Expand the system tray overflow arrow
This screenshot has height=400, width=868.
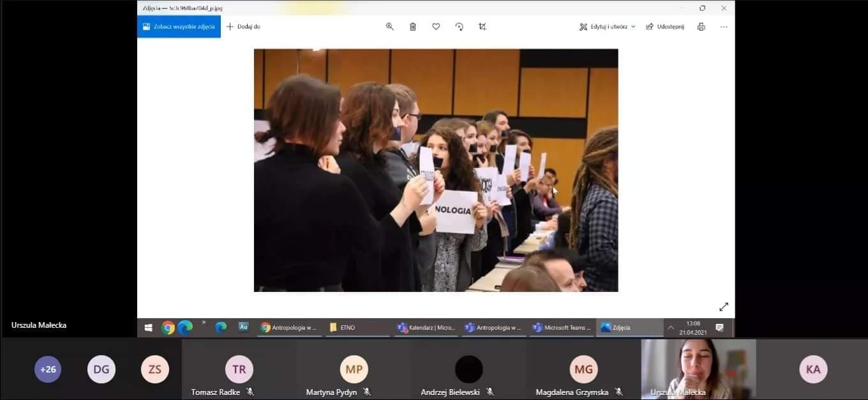[x=671, y=327]
